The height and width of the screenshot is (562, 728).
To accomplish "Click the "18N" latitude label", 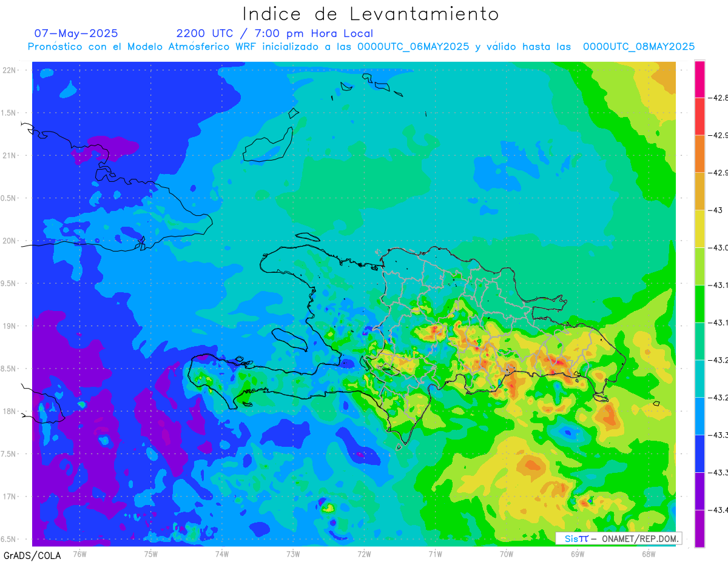I will [x=10, y=411].
